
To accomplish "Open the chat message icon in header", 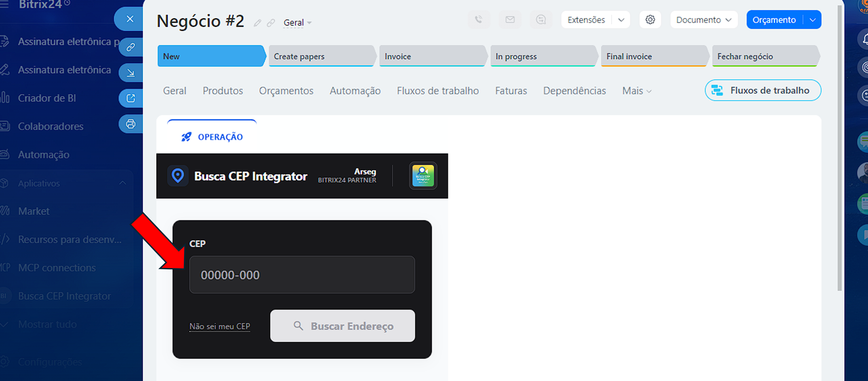I will coord(541,20).
